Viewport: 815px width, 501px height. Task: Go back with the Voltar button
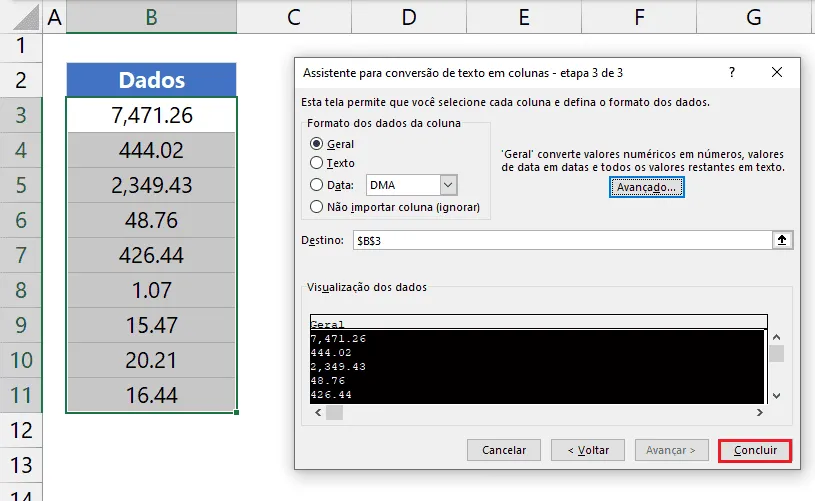[x=588, y=450]
